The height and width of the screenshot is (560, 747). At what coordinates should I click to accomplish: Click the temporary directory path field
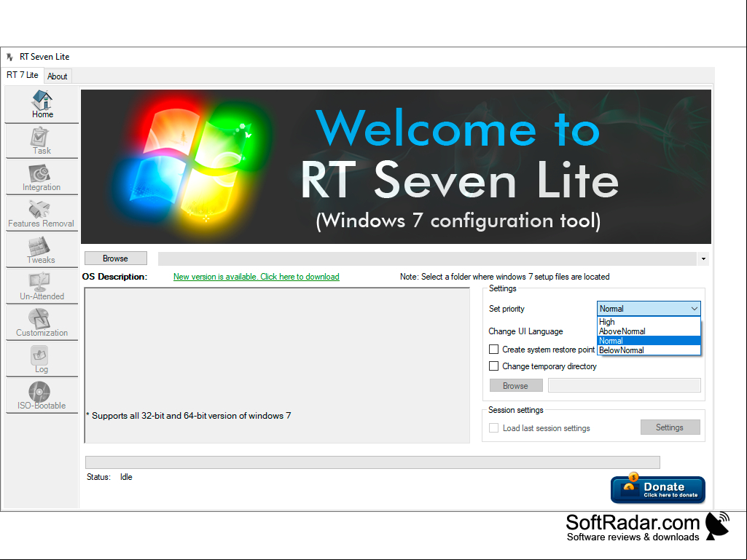pos(625,386)
